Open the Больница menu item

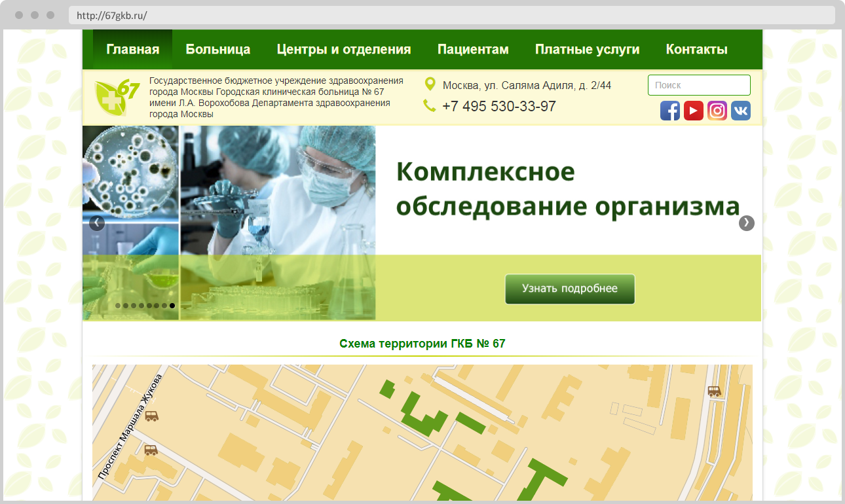218,50
